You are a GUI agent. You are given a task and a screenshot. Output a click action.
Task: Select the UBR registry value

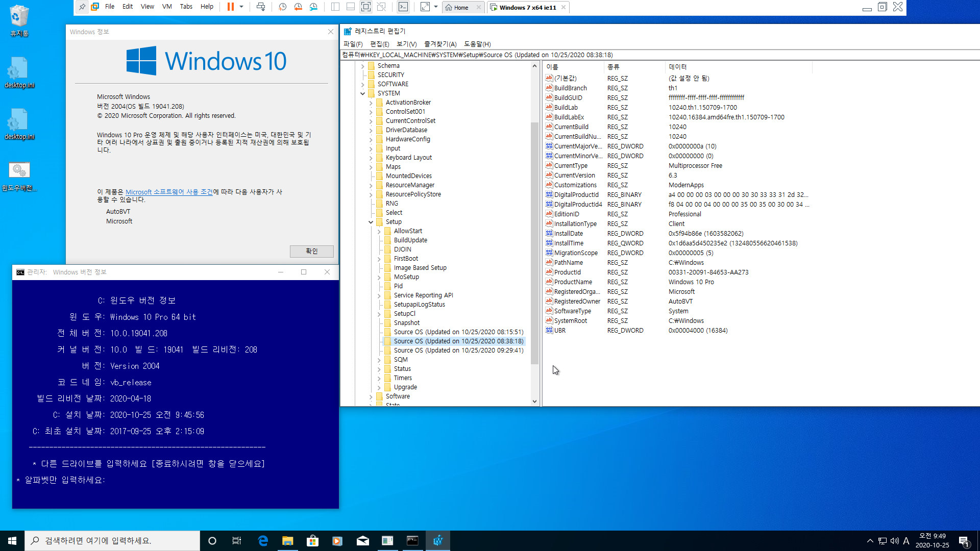[x=559, y=331]
